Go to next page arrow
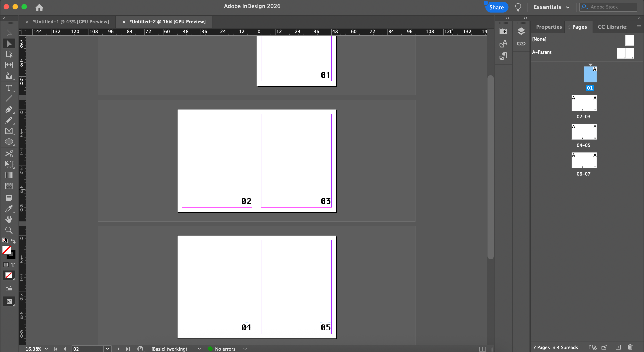The height and width of the screenshot is (352, 644). point(119,349)
